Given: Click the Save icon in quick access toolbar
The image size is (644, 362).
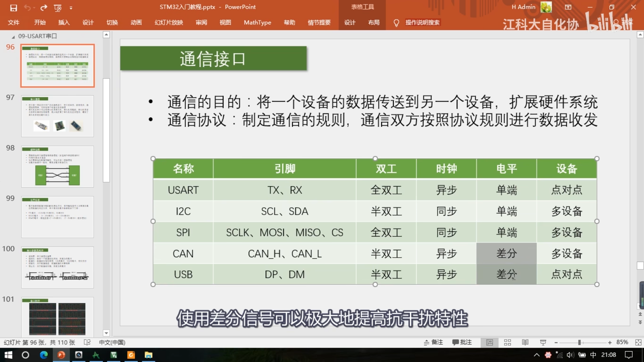Looking at the screenshot, I should tap(13, 7).
